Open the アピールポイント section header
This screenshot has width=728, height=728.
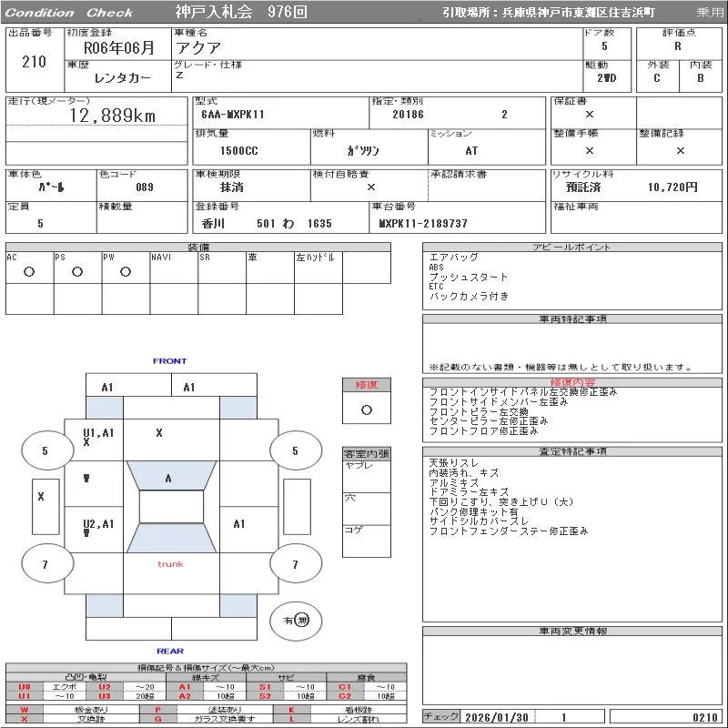(572, 248)
